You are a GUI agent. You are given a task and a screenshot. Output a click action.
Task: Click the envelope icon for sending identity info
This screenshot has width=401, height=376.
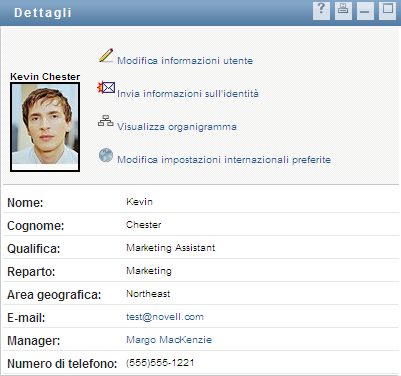pos(106,88)
